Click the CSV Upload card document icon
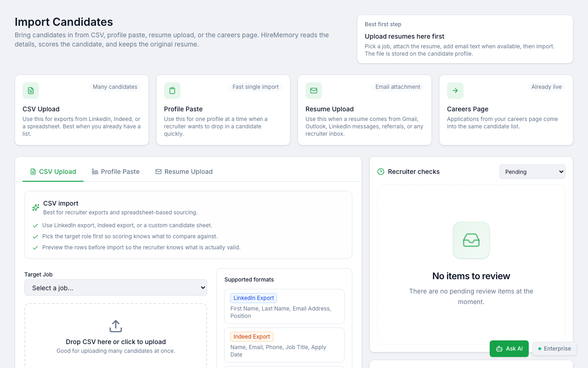This screenshot has height=368, width=588. coord(31,91)
